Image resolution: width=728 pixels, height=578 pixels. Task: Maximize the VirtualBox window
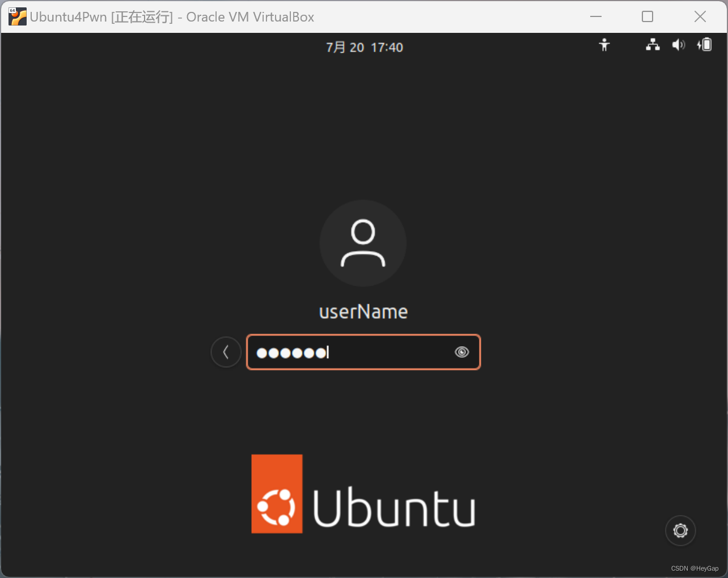click(647, 16)
